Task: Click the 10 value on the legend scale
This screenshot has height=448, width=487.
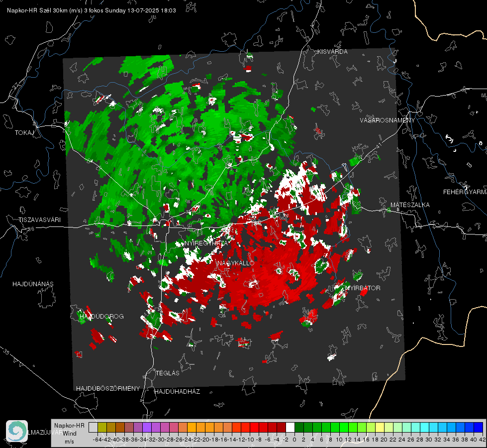Action: point(339,440)
